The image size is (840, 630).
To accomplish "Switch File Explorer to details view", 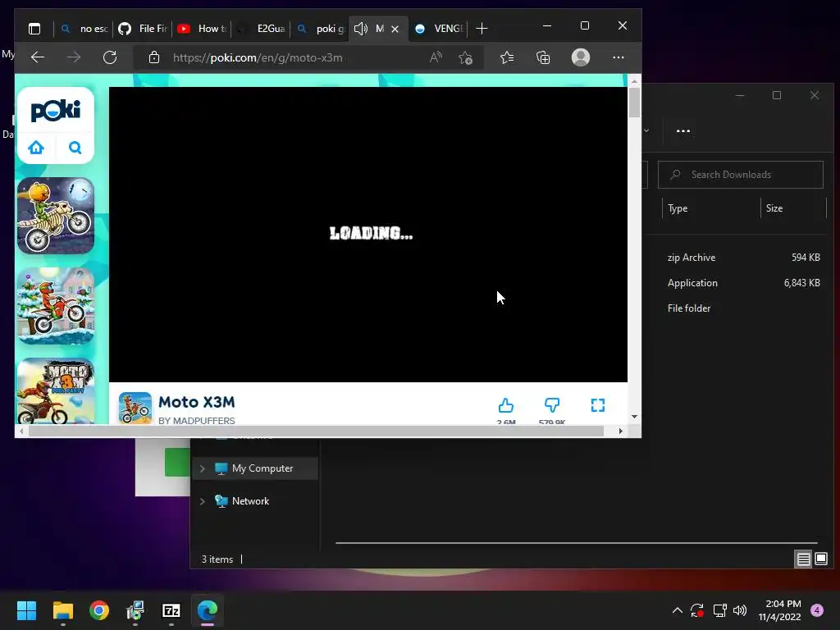I will click(x=804, y=559).
